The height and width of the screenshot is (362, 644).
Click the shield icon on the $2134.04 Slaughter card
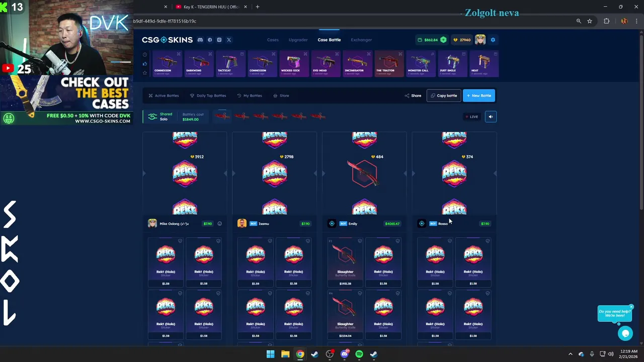pos(359,293)
